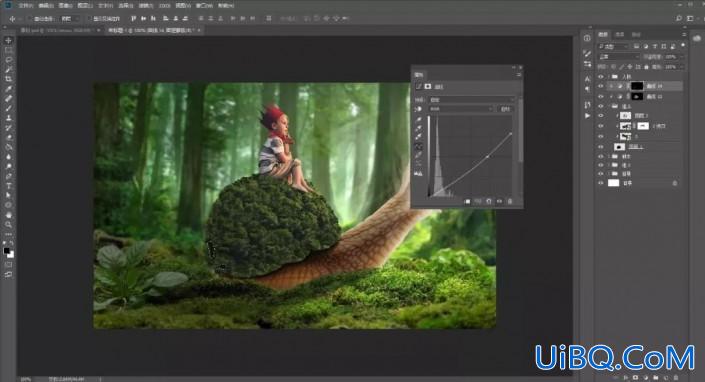Choose the draw curve pencil icon
This screenshot has width=705, height=382.
(x=419, y=155)
